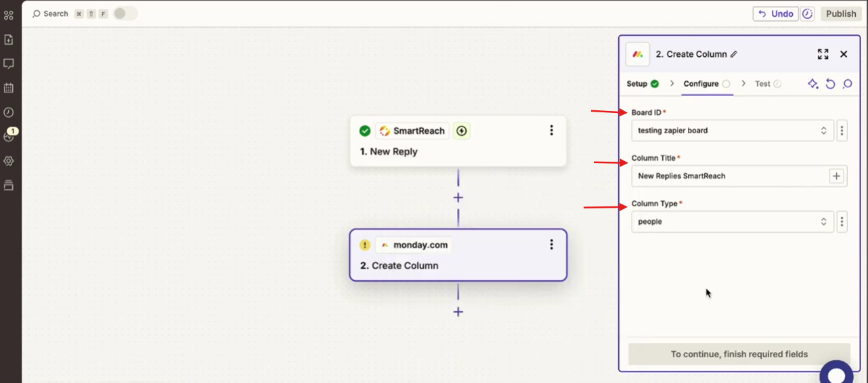Click the trigger lightning icon on SmartReach step
This screenshot has width=868, height=383.
coord(462,131)
